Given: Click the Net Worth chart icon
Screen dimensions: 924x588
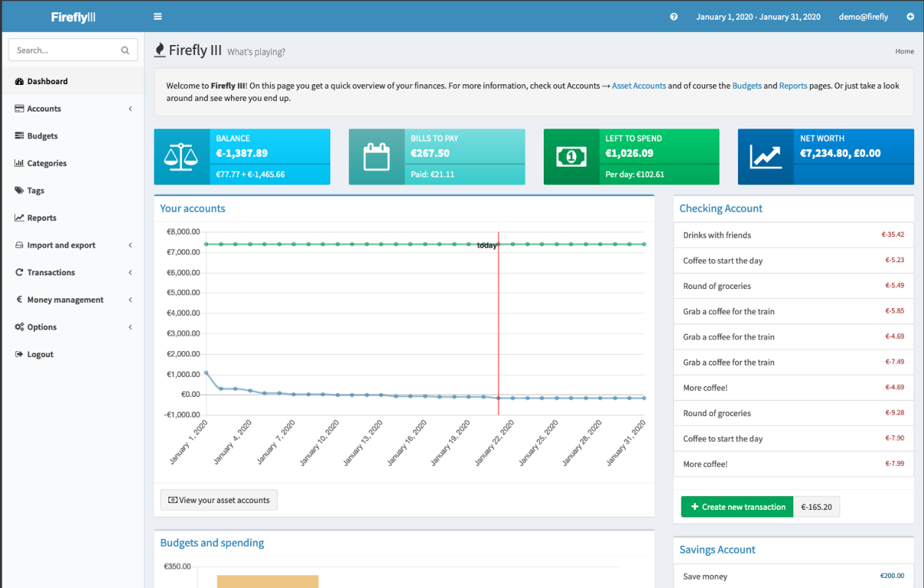Looking at the screenshot, I should (x=766, y=157).
